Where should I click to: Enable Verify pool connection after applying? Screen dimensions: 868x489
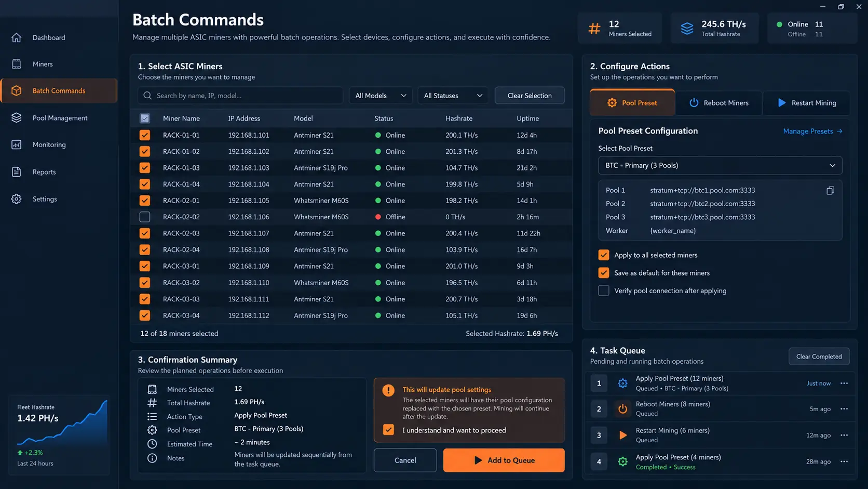click(x=604, y=290)
